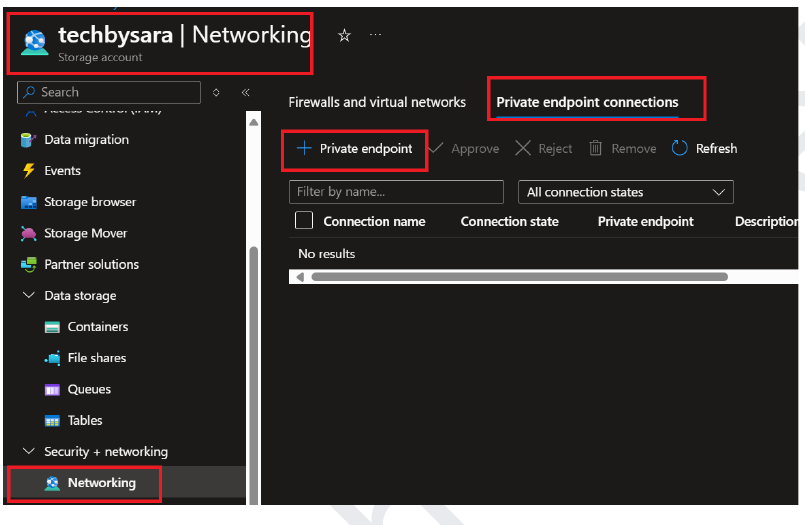Sort by Connection name column header

coord(374,222)
